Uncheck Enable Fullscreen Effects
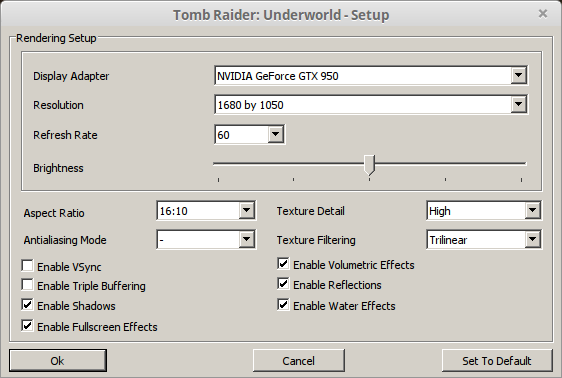 (x=28, y=326)
